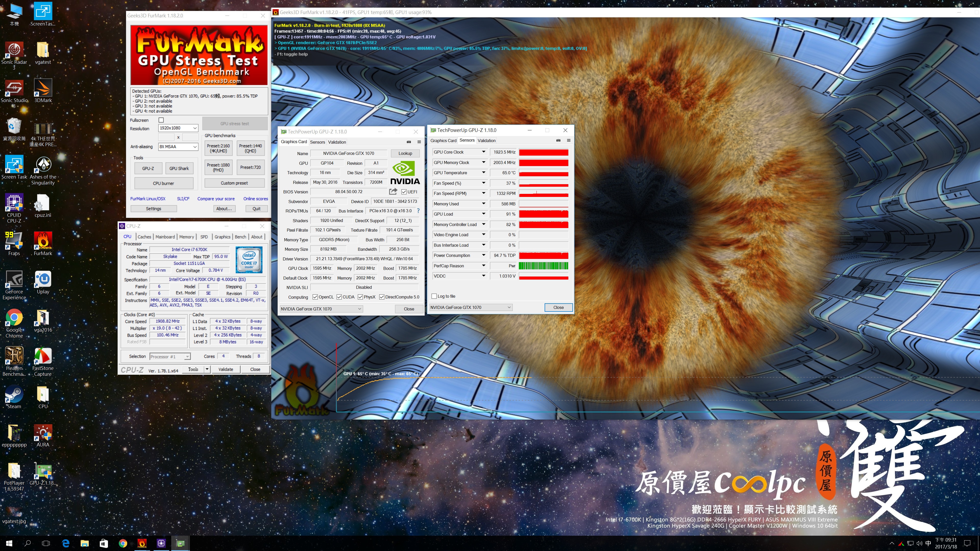980x551 pixels.
Task: Toggle the UEFI checkbox in GPU-Z
Action: pyautogui.click(x=404, y=192)
